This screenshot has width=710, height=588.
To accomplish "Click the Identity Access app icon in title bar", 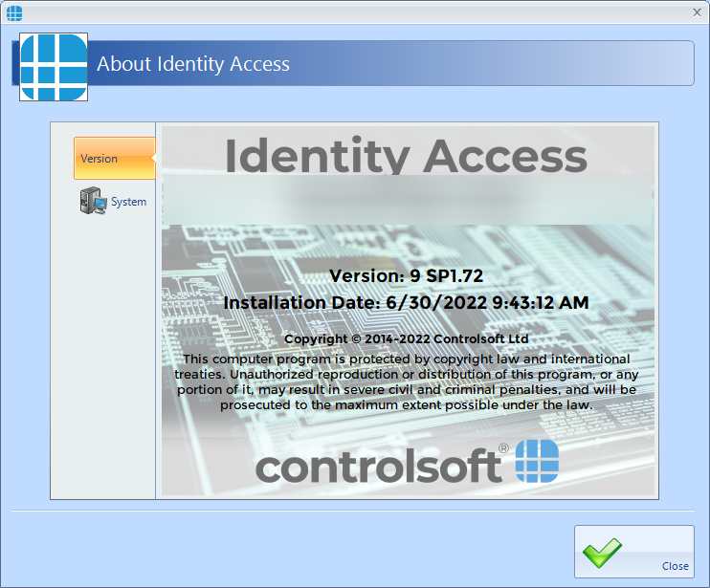I will pos(14,13).
